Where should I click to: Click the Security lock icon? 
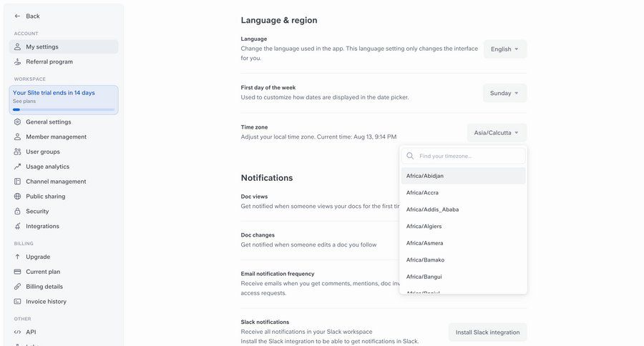coord(18,212)
